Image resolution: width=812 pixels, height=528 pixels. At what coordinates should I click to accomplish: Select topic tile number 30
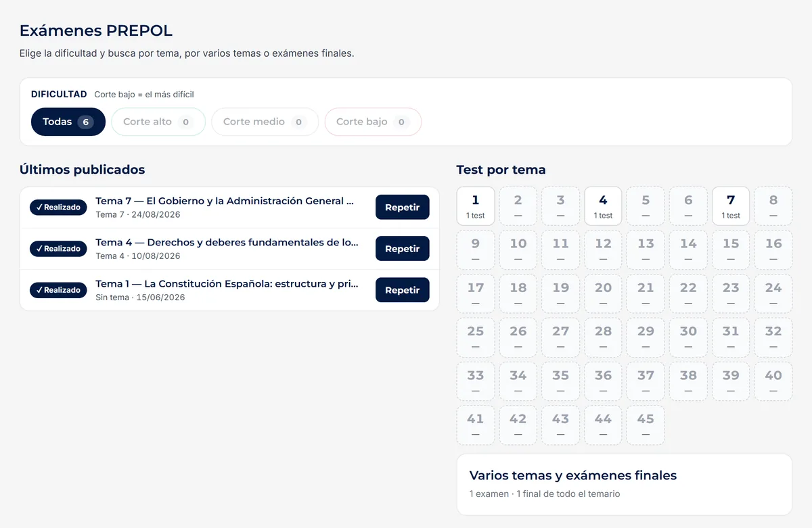tap(688, 338)
